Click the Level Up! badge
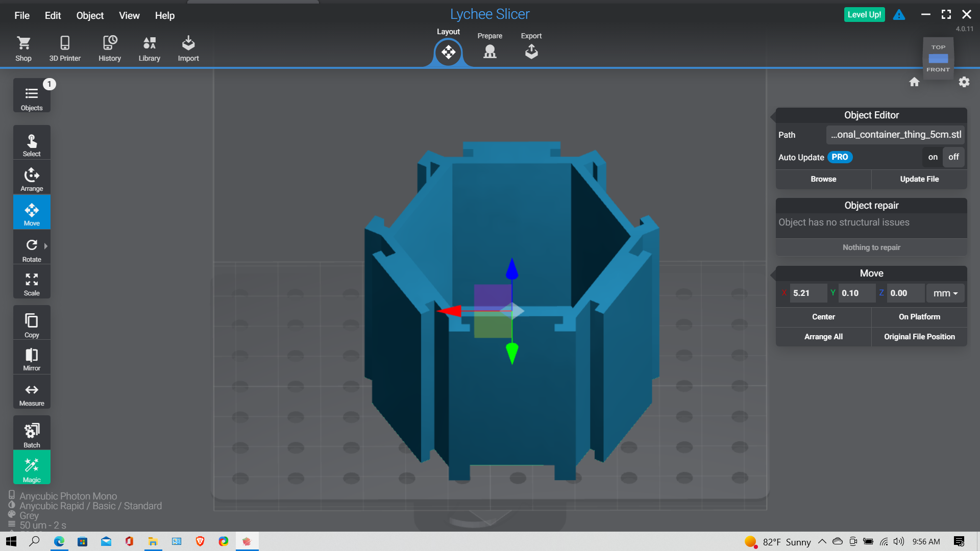The image size is (980, 551). click(864, 15)
